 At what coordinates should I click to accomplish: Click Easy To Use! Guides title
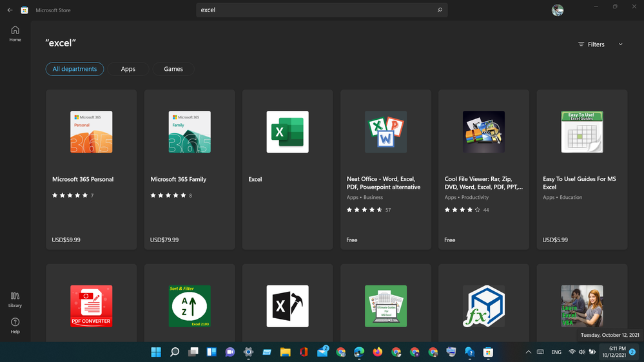click(579, 183)
